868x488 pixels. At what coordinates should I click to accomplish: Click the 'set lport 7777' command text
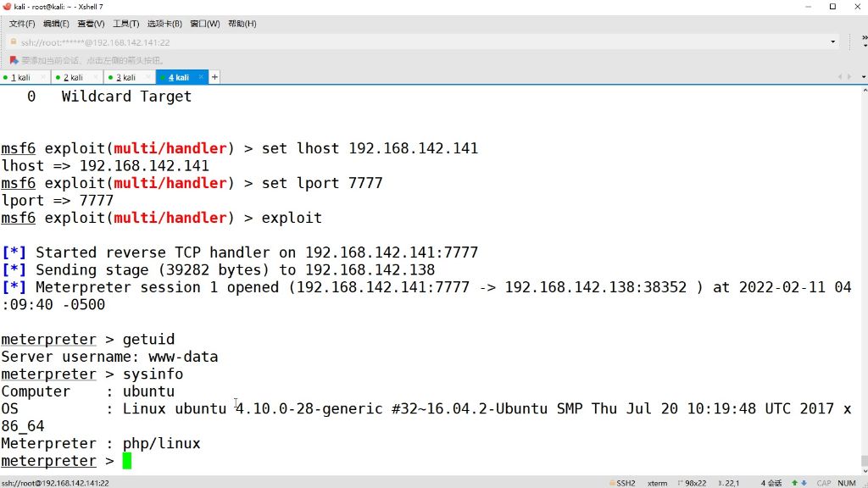click(322, 183)
